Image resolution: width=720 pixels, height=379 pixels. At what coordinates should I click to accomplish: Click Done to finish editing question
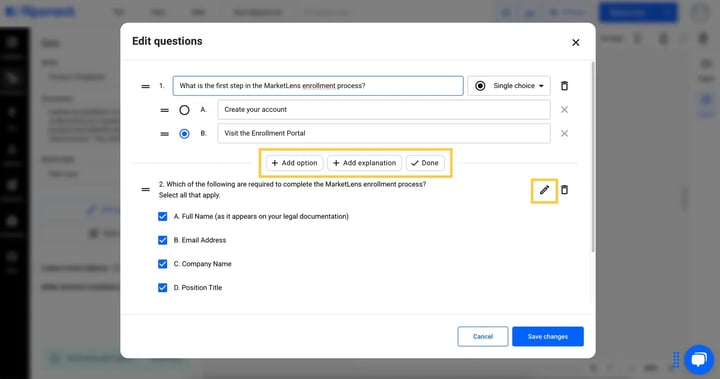coord(425,163)
